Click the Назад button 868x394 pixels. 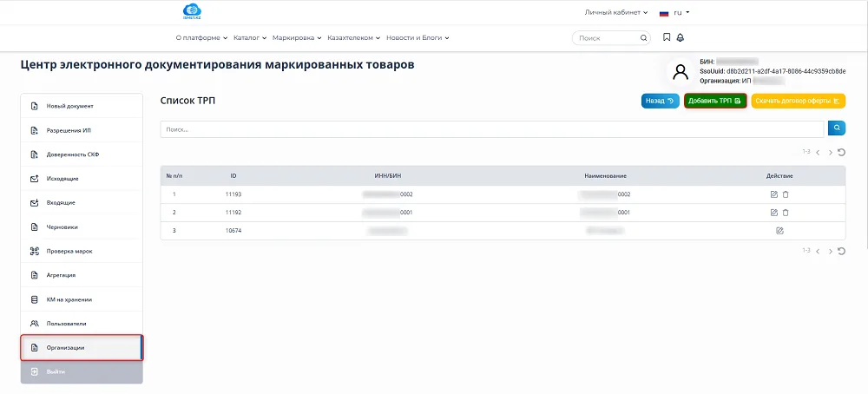tap(661, 101)
